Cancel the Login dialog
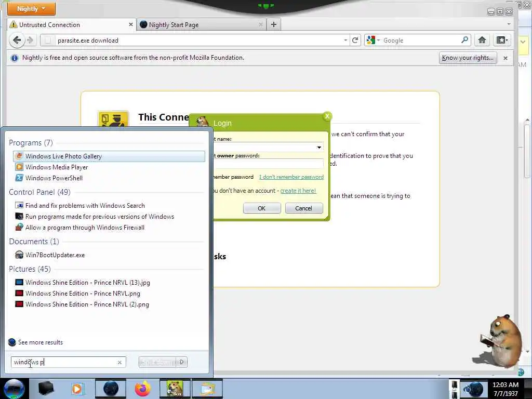532x399 pixels. 303,208
